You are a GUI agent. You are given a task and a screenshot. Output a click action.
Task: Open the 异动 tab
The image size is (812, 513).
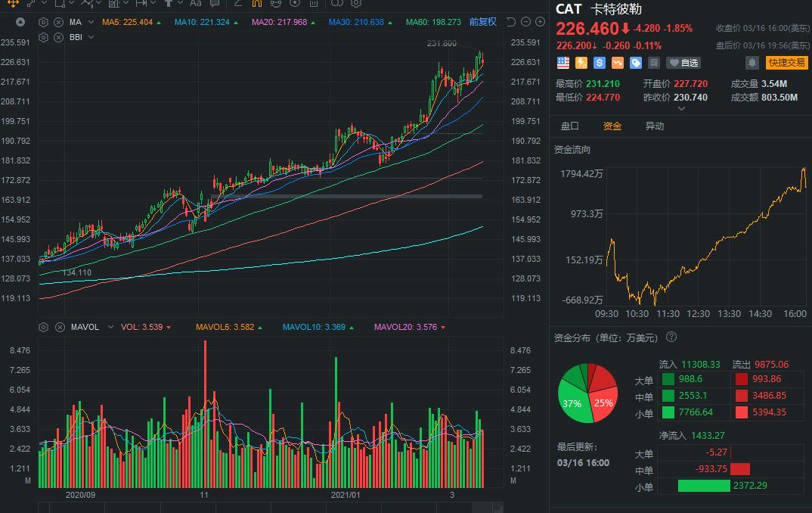click(x=655, y=126)
